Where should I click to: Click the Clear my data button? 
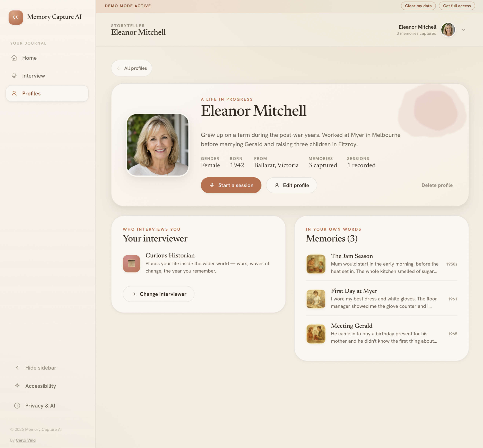(418, 6)
